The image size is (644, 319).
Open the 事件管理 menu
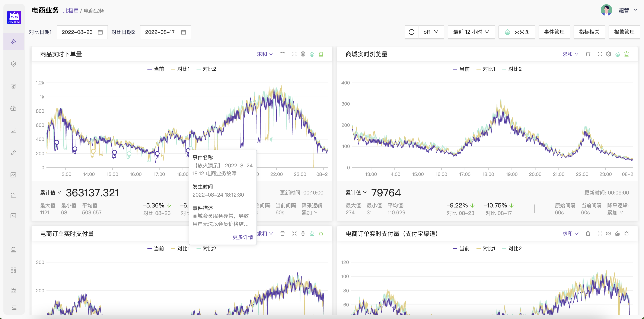pos(554,32)
